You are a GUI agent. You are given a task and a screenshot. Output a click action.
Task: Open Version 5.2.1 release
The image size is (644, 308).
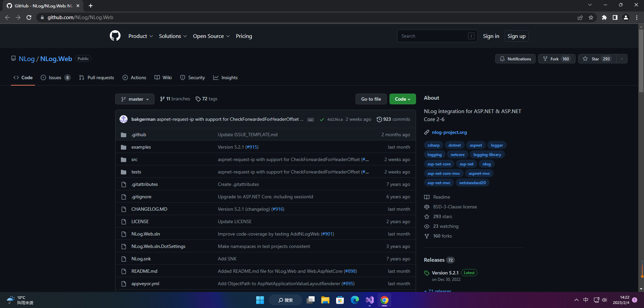point(445,273)
